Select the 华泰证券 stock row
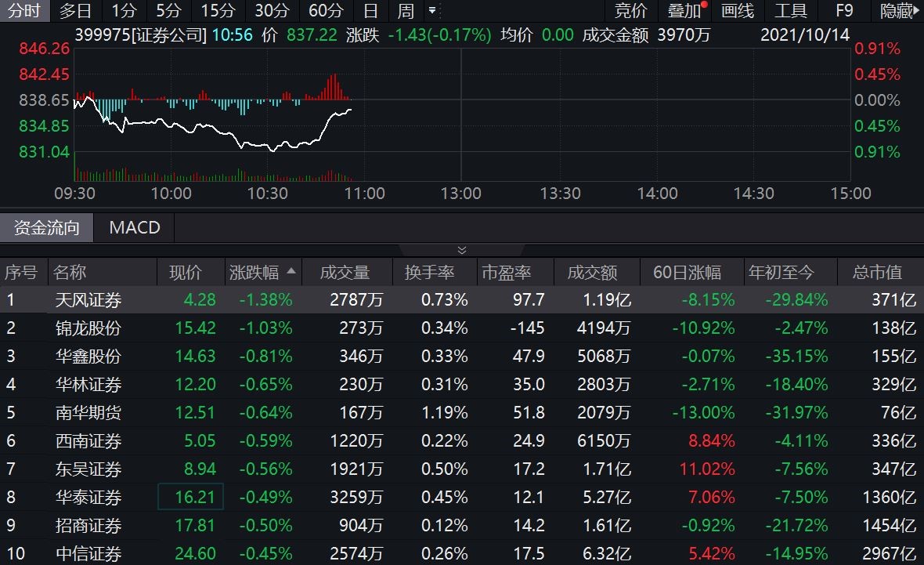This screenshot has width=924, height=565. [462, 497]
